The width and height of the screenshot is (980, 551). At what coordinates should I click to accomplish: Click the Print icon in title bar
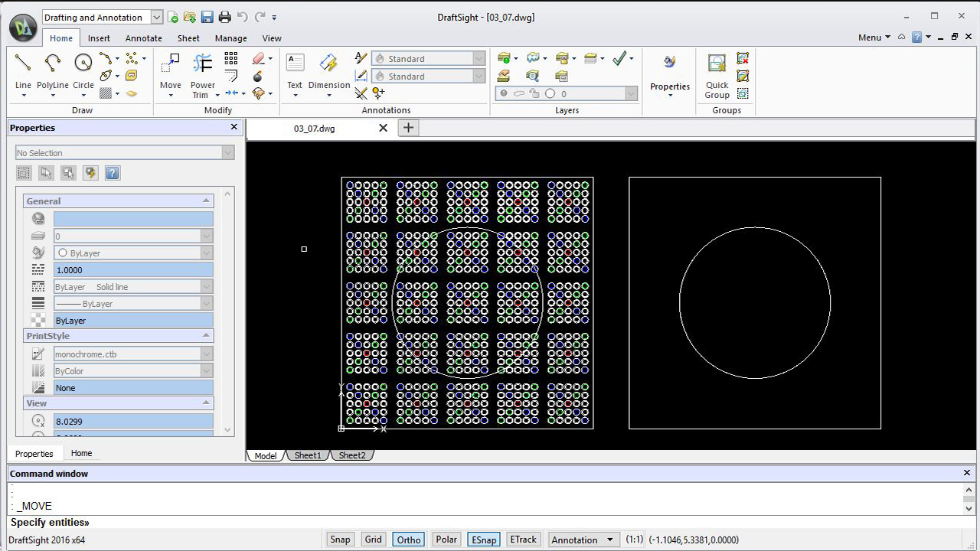[224, 17]
